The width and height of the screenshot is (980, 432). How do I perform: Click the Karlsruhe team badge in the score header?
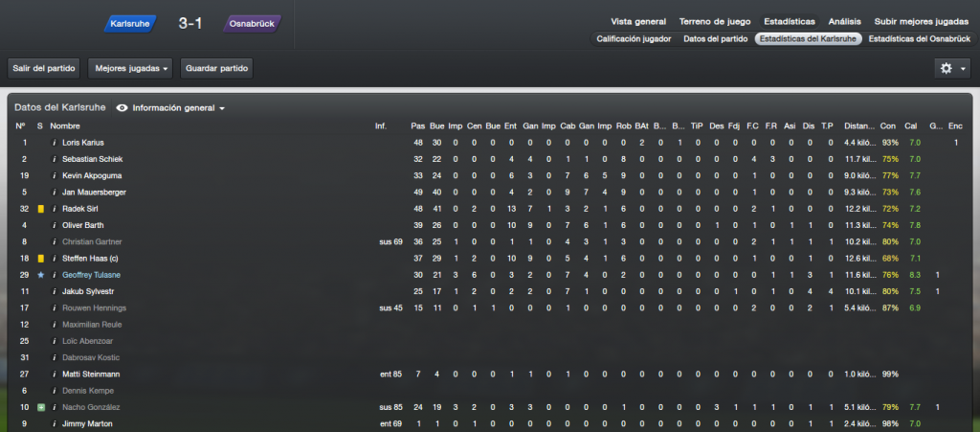130,24
